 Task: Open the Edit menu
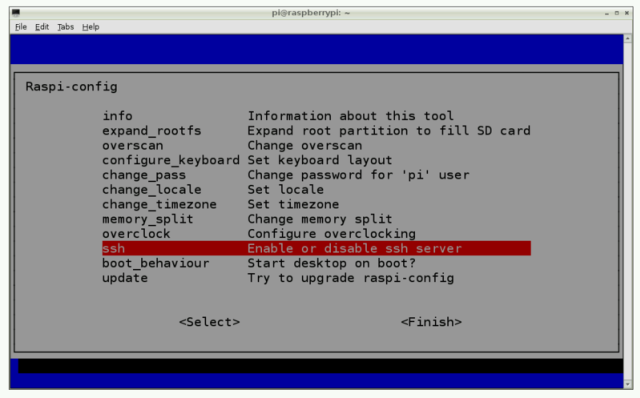pos(42,27)
